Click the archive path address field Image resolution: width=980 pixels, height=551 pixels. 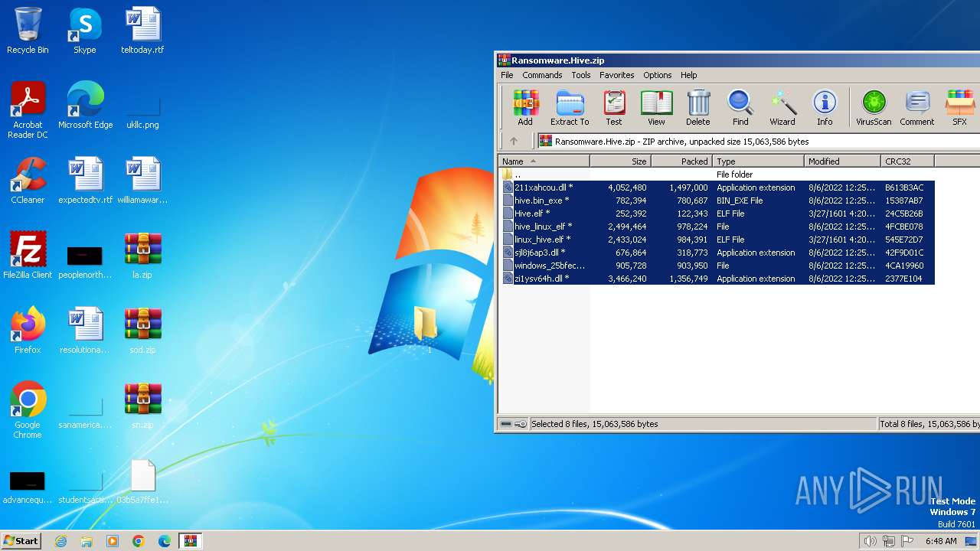(x=758, y=141)
